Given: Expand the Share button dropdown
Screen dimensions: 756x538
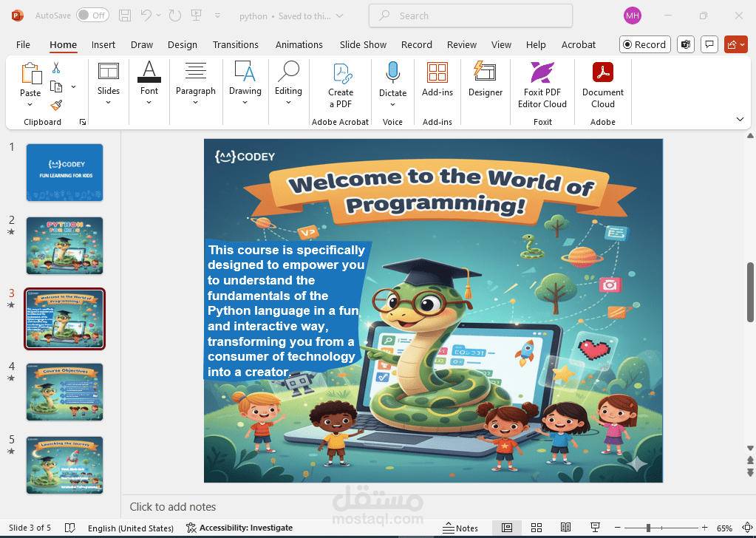Looking at the screenshot, I should click(743, 44).
